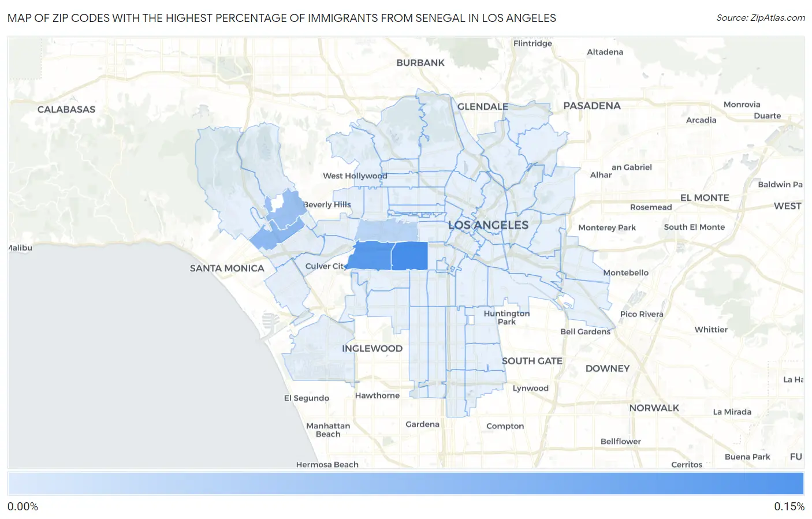This screenshot has height=519, width=812.
Task: Click the Huntington Park label
Action: coord(506,318)
